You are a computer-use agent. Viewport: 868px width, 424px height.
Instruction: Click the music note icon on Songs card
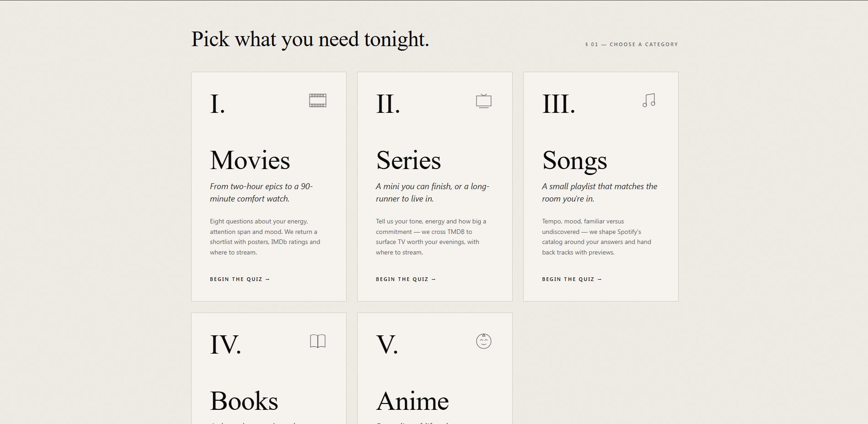pos(649,101)
